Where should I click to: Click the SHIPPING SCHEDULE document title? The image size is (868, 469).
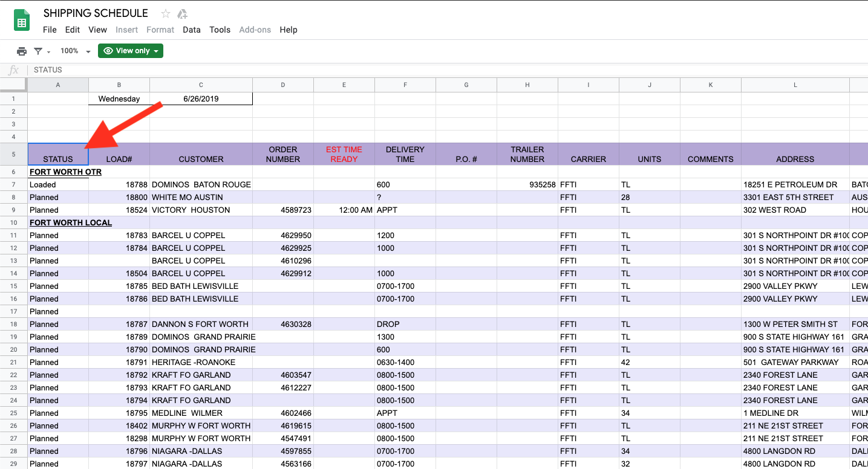[96, 13]
